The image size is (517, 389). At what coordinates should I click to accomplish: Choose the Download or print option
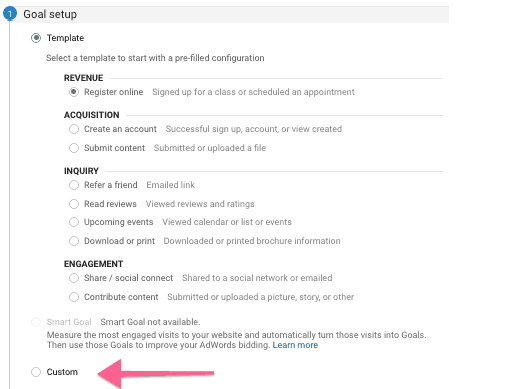74,241
